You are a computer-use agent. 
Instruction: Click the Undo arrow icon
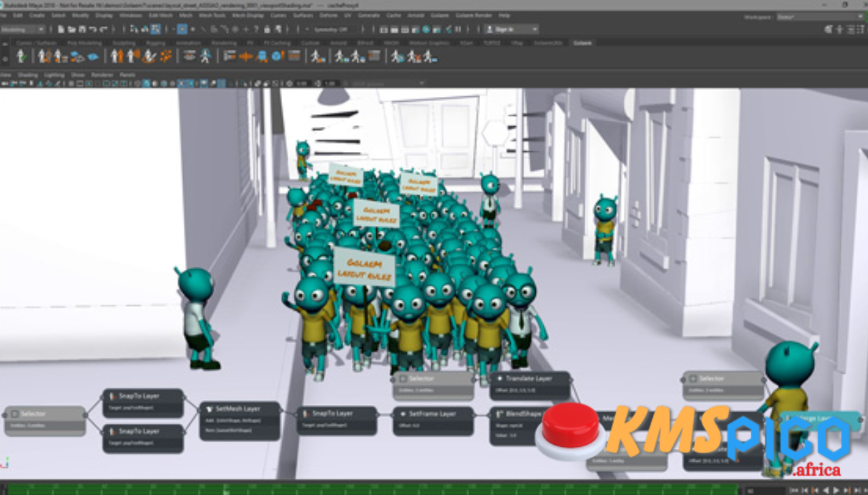pyautogui.click(x=92, y=29)
